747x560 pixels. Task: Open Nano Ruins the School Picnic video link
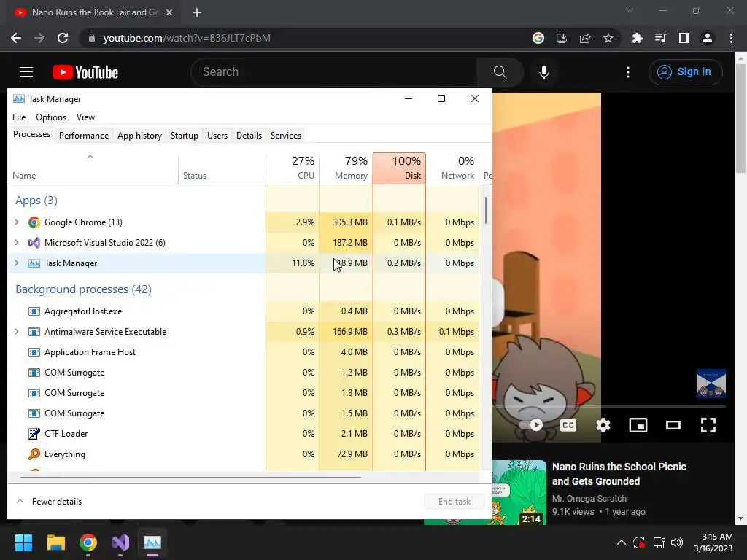pyautogui.click(x=619, y=474)
